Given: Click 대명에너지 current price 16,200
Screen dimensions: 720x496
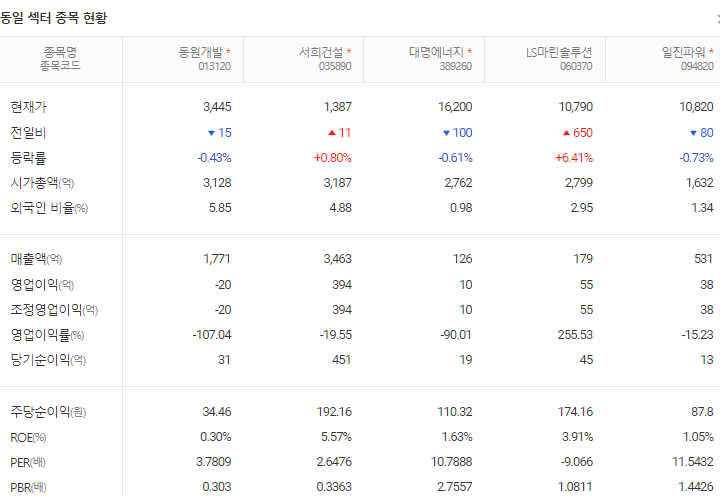Looking at the screenshot, I should (x=455, y=107).
